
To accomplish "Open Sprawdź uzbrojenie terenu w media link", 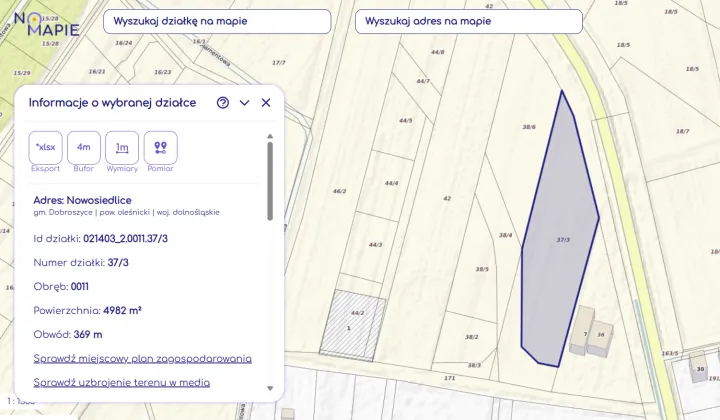I will pos(122,382).
